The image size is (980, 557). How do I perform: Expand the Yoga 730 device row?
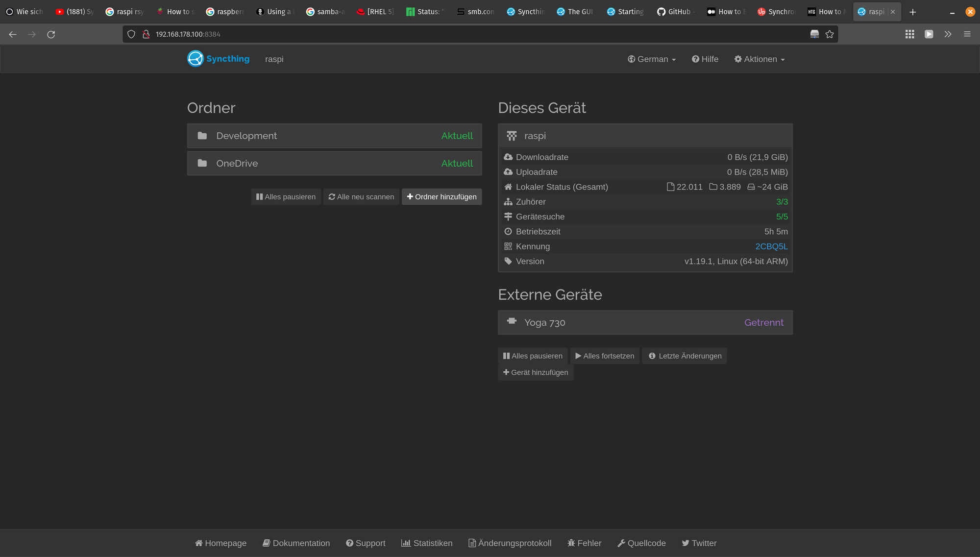coord(645,322)
